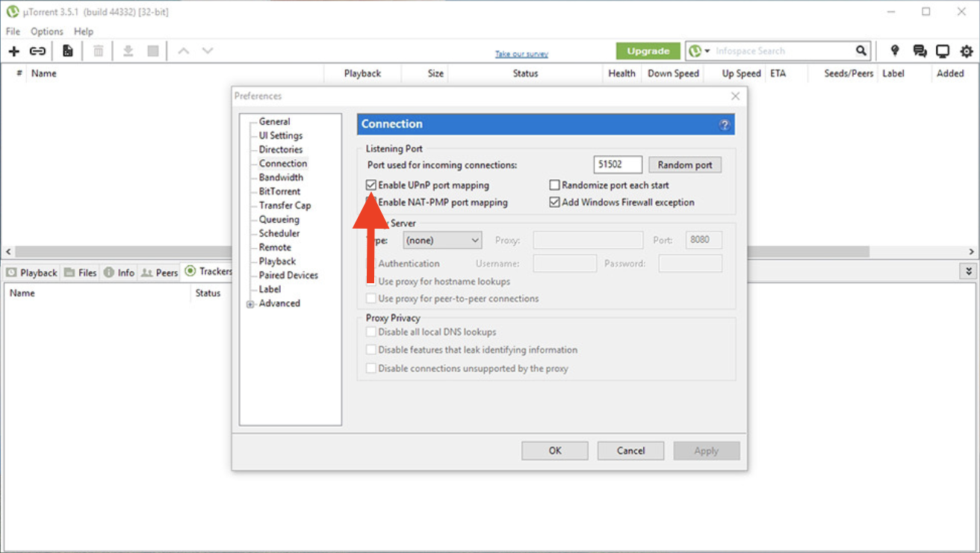The height and width of the screenshot is (553, 980).
Task: Switch to the Info tab
Action: [x=119, y=273]
